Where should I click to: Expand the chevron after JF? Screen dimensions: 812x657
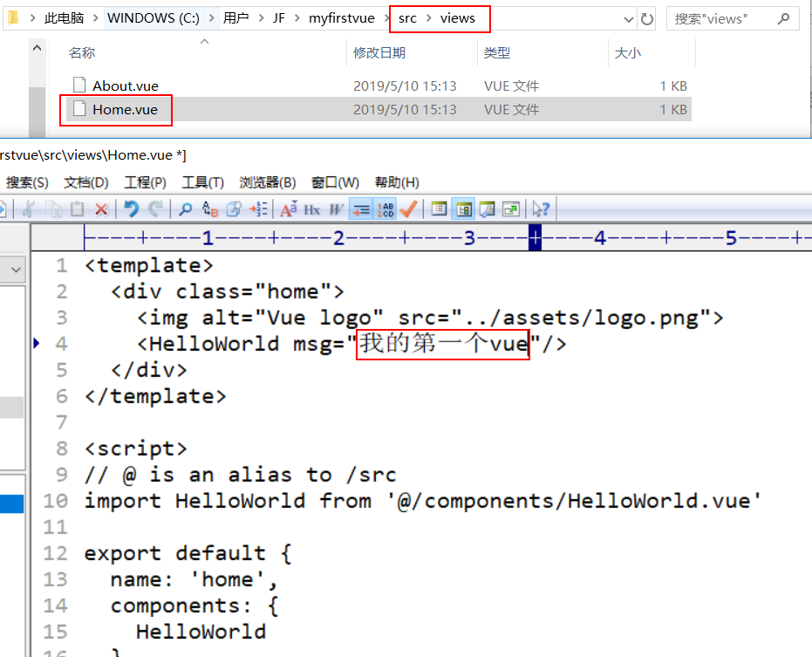coord(297,18)
